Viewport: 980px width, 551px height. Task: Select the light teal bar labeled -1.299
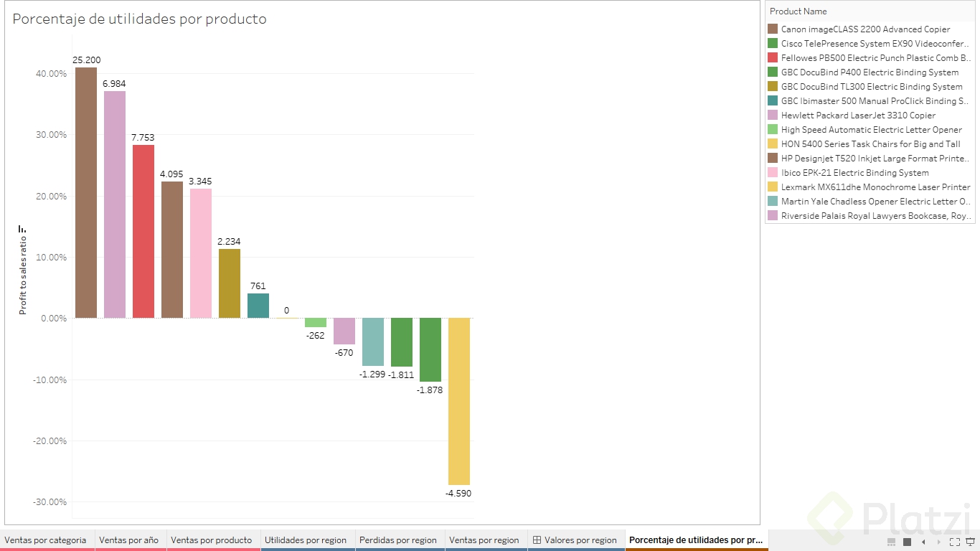[x=373, y=342]
